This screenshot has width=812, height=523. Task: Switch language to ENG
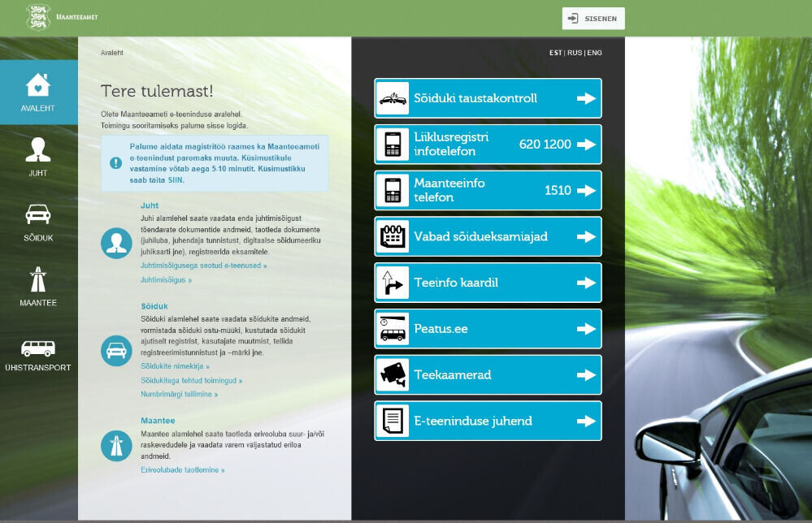coord(594,53)
